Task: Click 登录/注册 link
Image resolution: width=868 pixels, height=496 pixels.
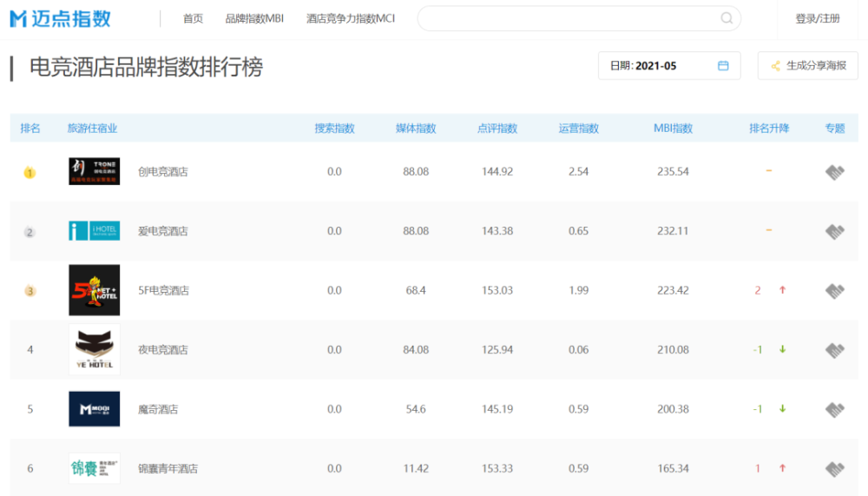Action: click(817, 18)
